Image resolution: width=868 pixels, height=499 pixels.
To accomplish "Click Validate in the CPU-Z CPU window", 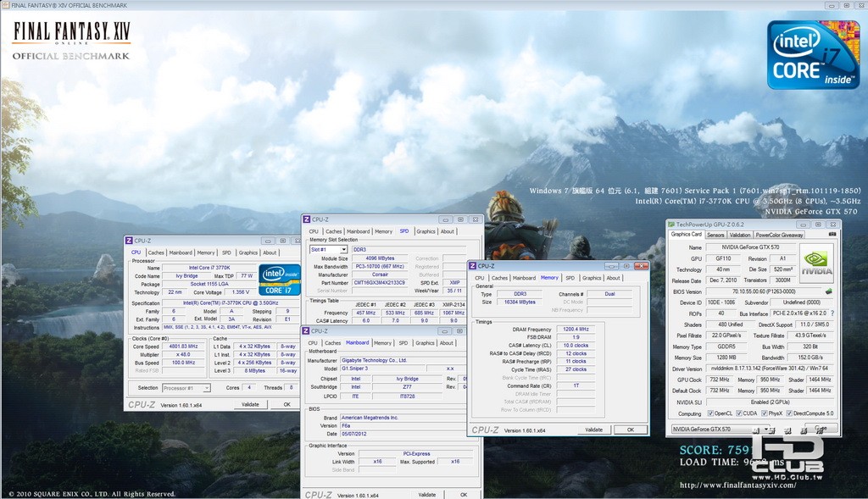I will pos(250,404).
